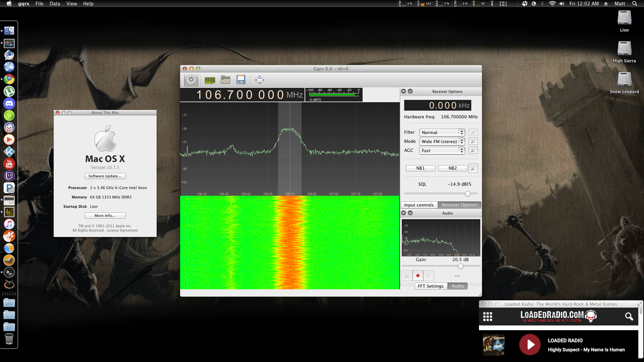Click the audio record red dot button
The height and width of the screenshot is (362, 644).
[x=418, y=276]
